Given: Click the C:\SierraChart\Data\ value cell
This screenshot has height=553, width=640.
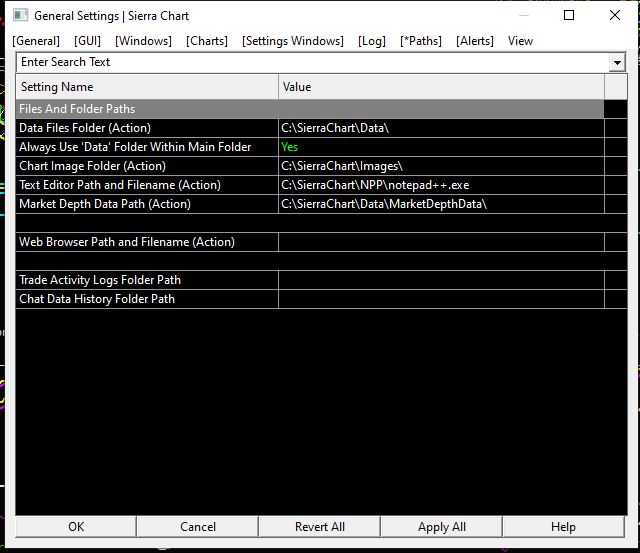Looking at the screenshot, I should coord(441,128).
